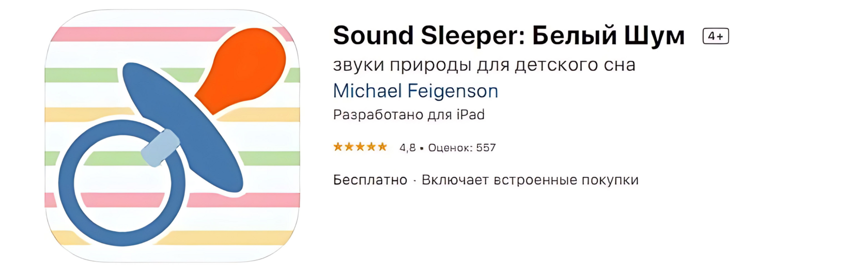Click the blue pacifier ring handle
The width and height of the screenshot is (868, 273).
(x=122, y=183)
